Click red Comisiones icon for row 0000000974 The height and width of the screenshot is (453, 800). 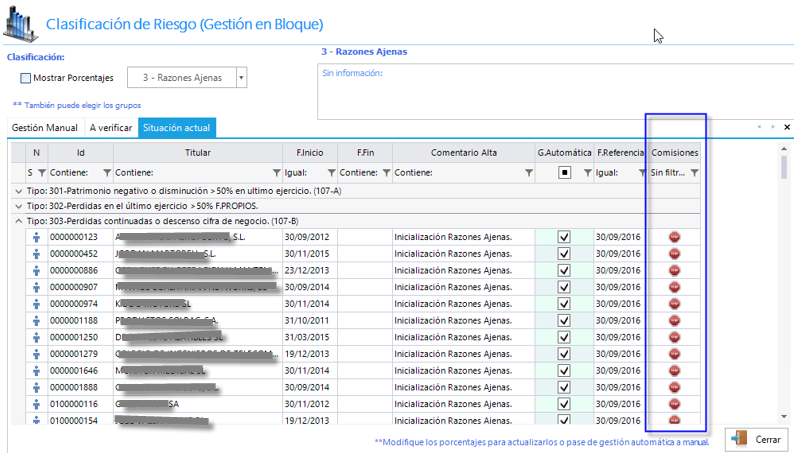(x=674, y=304)
